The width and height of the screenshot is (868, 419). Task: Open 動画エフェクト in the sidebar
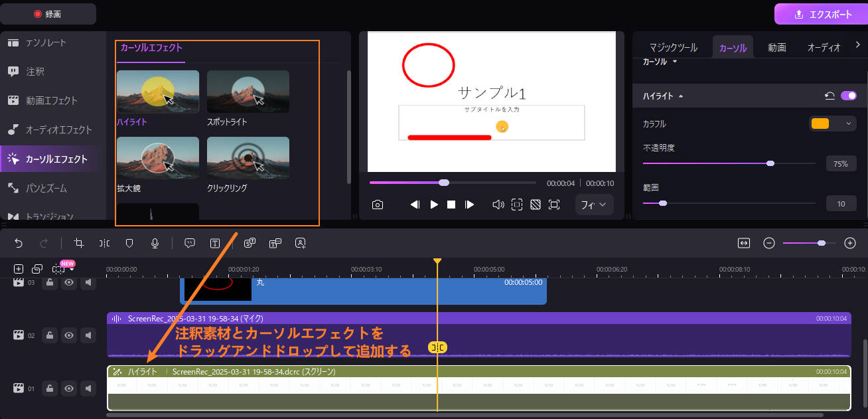coord(53,100)
